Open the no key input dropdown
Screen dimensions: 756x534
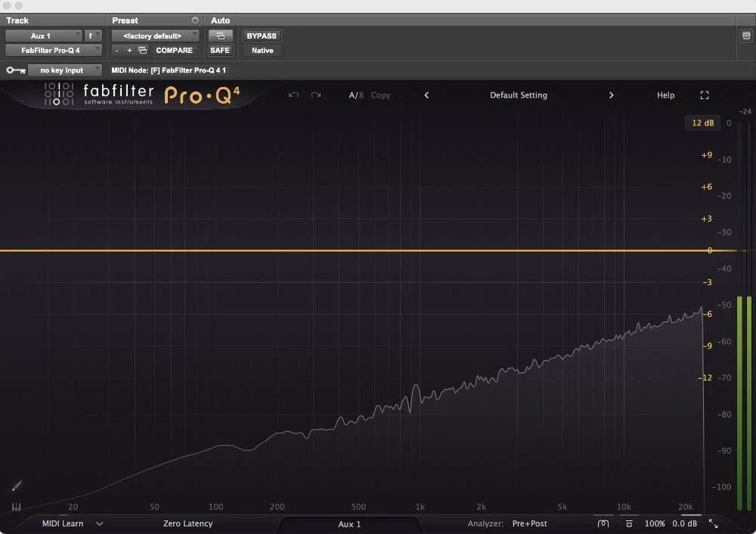pos(64,70)
